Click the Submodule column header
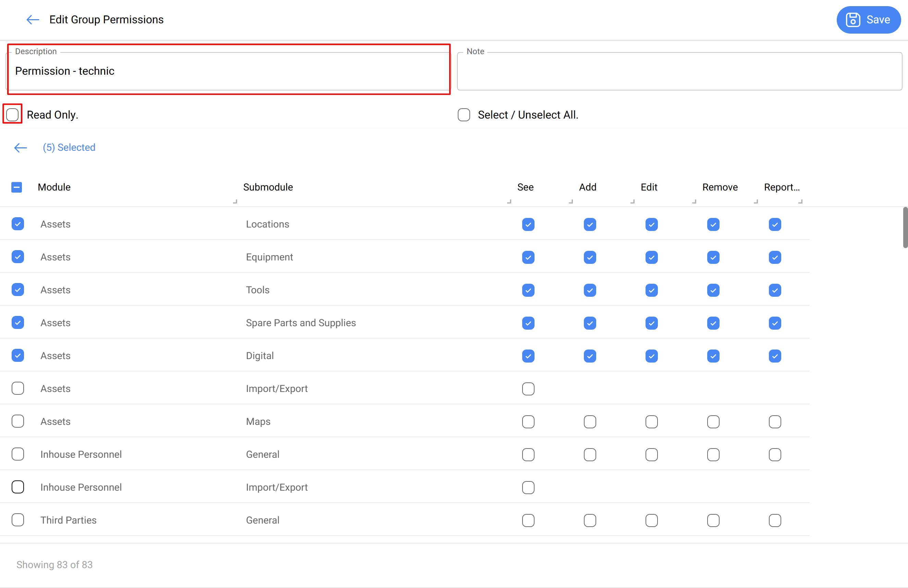This screenshot has height=588, width=908. (268, 187)
